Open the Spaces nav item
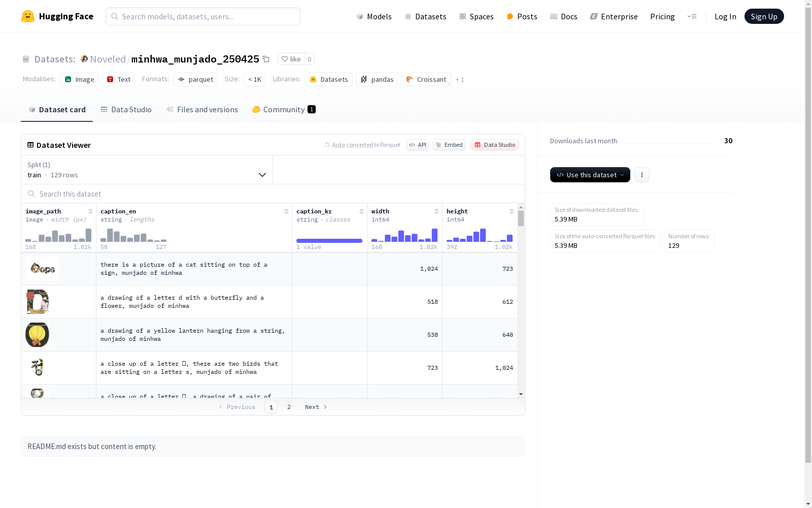 coord(477,16)
